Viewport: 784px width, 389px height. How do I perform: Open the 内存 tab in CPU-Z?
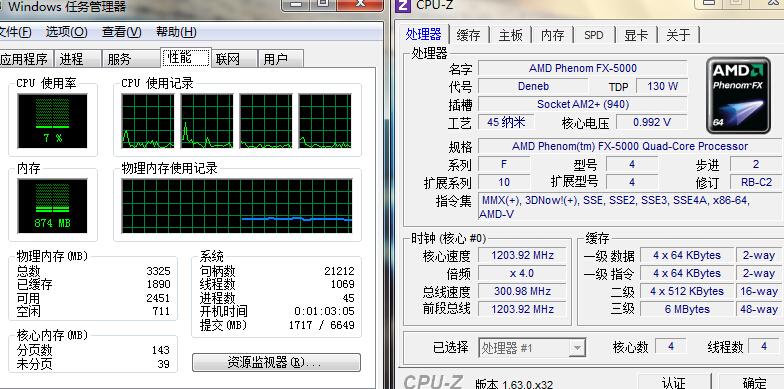click(x=552, y=35)
